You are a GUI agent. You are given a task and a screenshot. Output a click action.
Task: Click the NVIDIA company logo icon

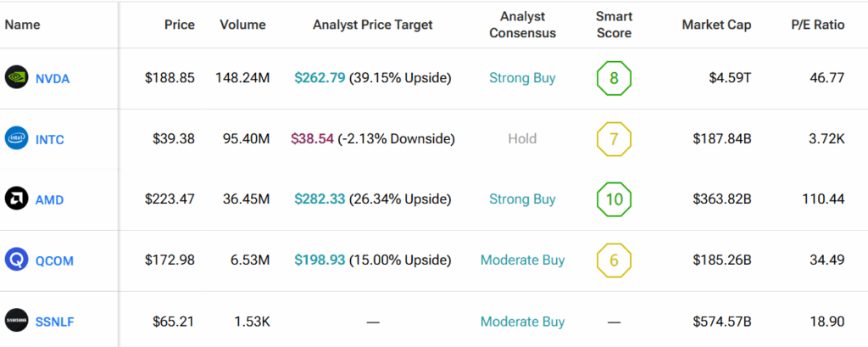(17, 78)
